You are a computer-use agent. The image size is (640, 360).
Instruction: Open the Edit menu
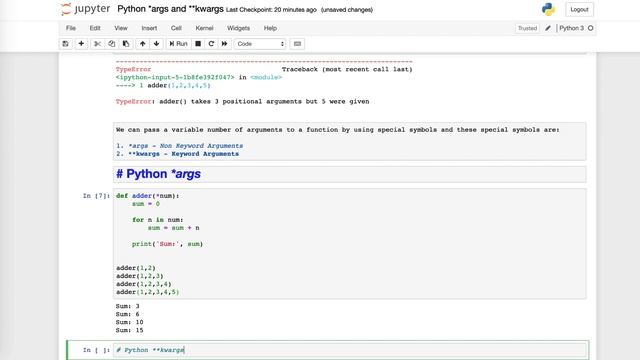tap(95, 28)
